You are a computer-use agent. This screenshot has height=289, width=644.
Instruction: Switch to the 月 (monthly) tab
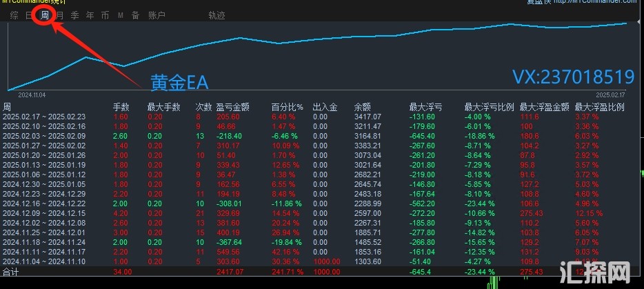(60, 14)
